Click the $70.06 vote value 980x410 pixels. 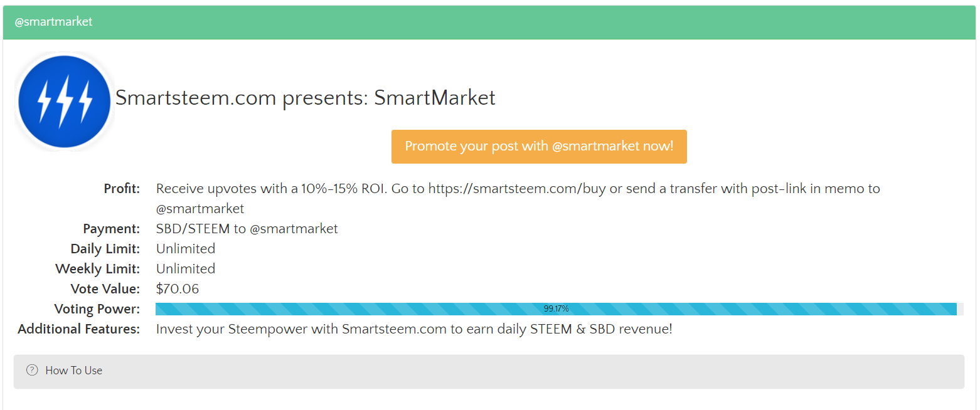178,289
